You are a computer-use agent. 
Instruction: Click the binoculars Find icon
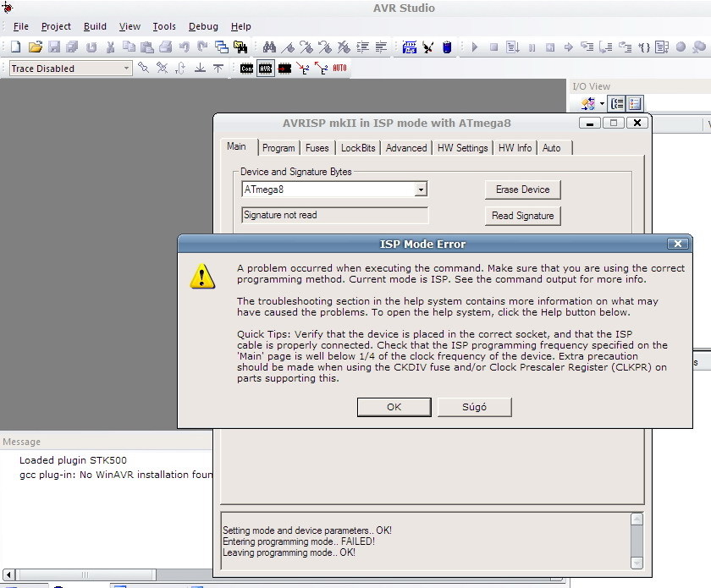269,47
